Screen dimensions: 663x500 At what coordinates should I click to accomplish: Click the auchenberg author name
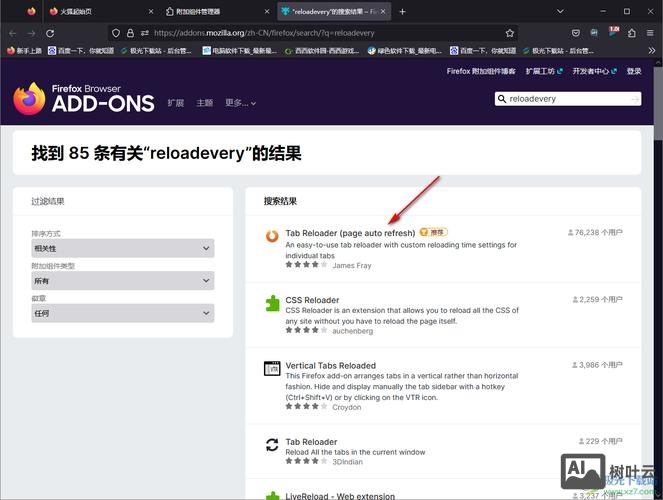[353, 331]
